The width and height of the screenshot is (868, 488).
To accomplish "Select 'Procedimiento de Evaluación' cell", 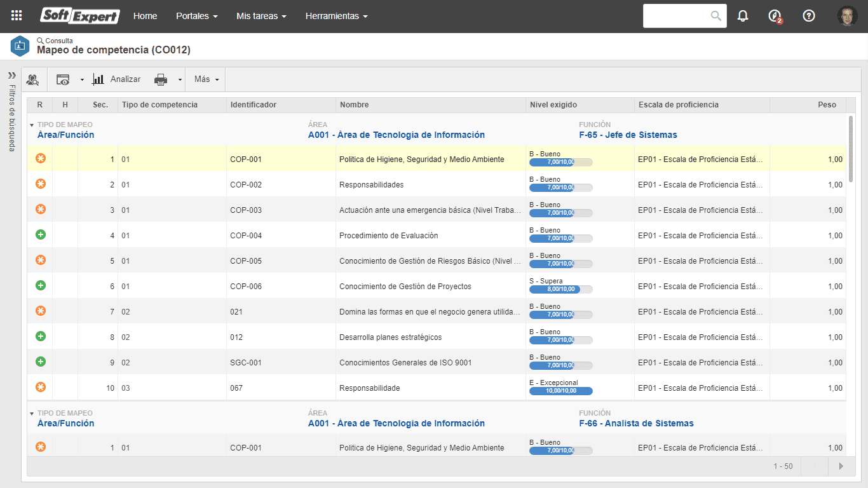I will [x=431, y=236].
